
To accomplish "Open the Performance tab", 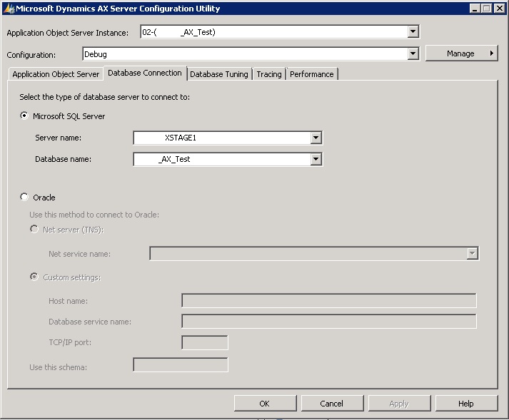I will (312, 74).
